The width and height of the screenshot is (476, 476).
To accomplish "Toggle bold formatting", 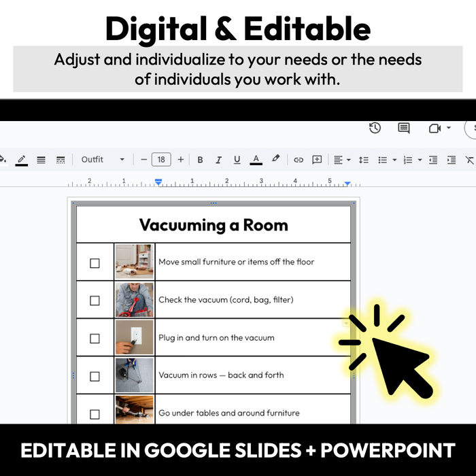I will click(x=200, y=160).
